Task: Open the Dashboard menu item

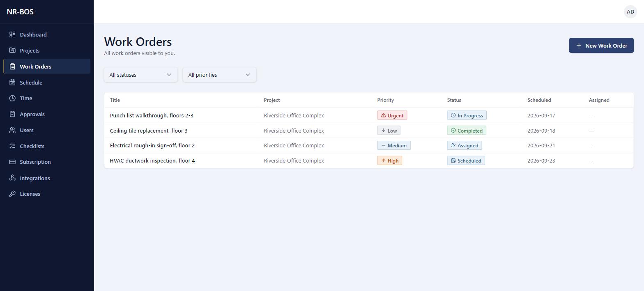Action: coord(47,34)
